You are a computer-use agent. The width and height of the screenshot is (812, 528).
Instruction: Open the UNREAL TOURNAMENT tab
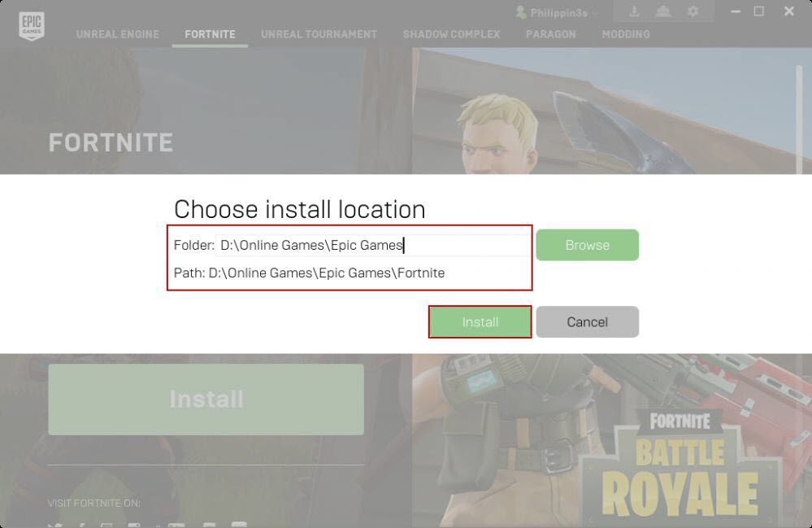coord(319,34)
